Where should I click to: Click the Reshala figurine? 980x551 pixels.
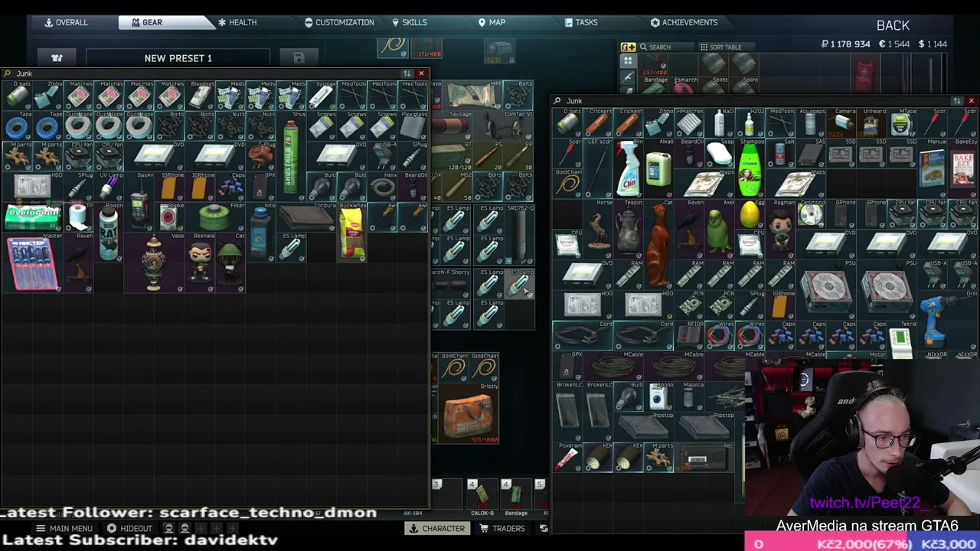click(x=200, y=264)
